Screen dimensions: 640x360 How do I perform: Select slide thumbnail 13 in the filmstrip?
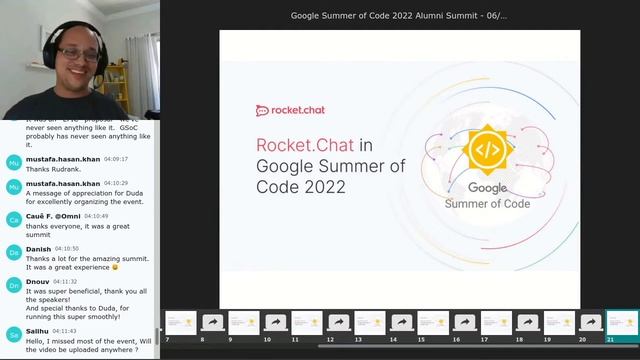click(370, 323)
